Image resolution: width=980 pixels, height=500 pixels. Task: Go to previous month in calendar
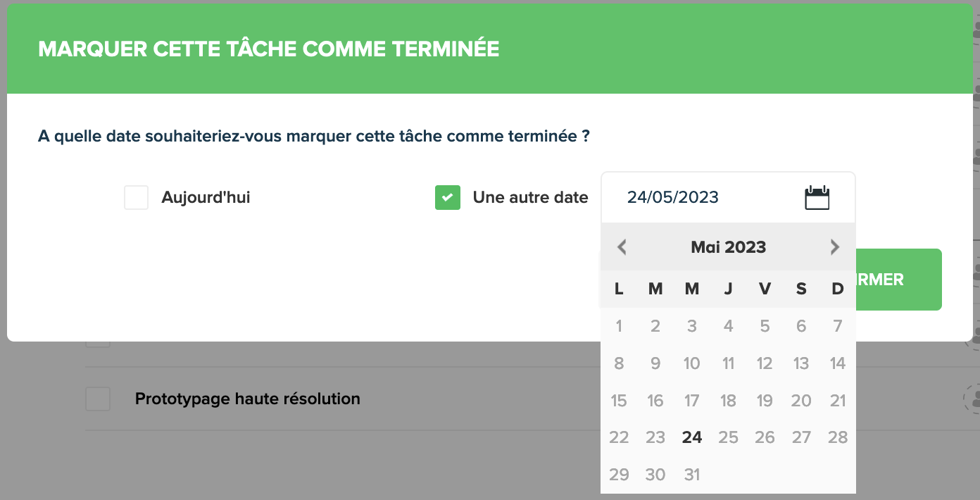[622, 247]
